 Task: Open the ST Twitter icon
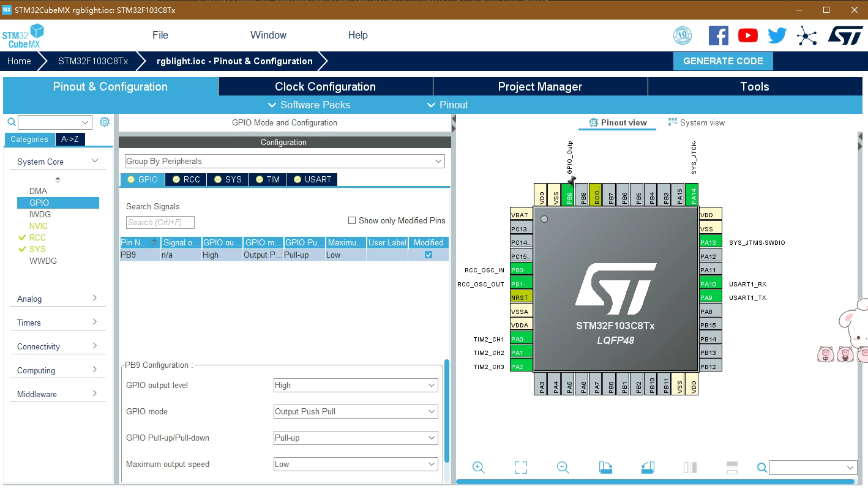[x=777, y=35]
